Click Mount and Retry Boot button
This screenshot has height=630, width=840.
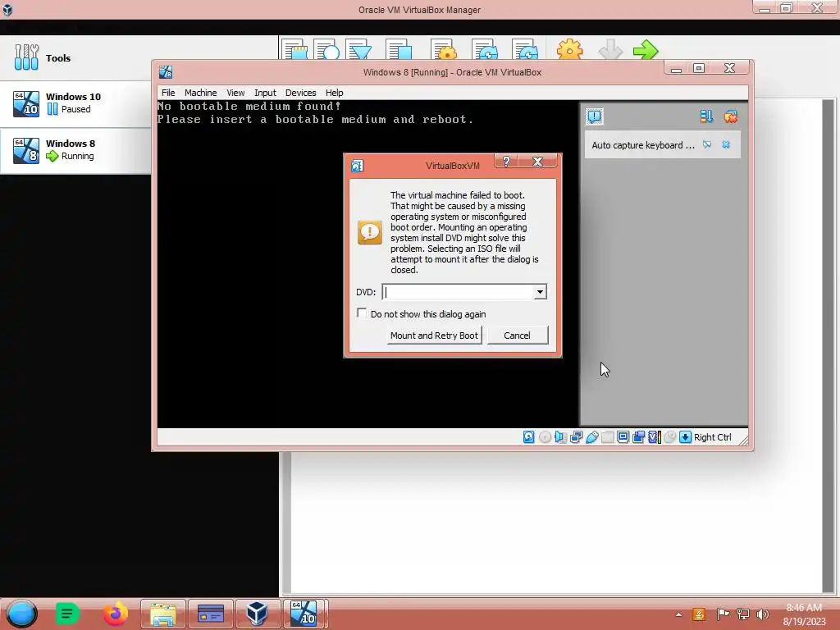coord(434,336)
